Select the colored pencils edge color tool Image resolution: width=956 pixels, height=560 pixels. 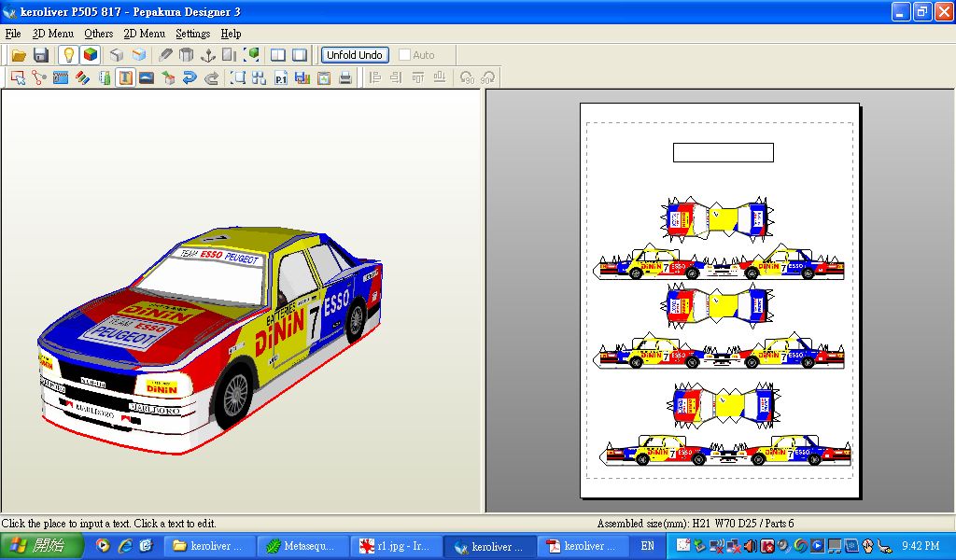(x=82, y=78)
